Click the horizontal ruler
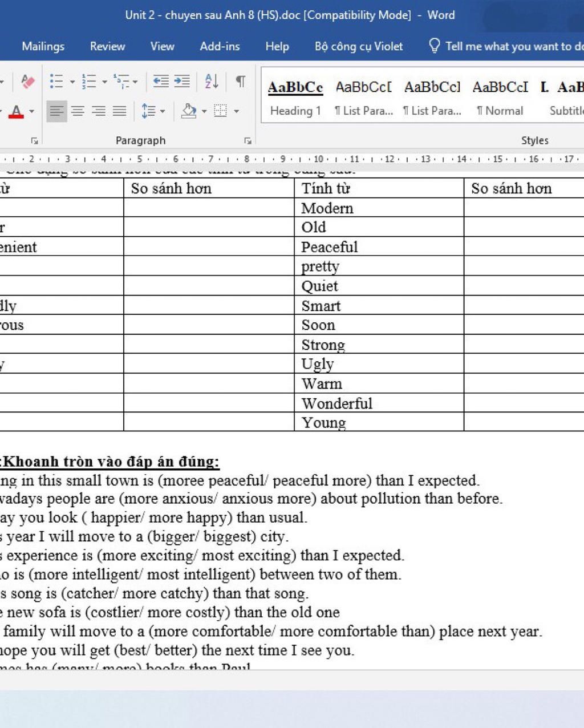 tap(292, 159)
